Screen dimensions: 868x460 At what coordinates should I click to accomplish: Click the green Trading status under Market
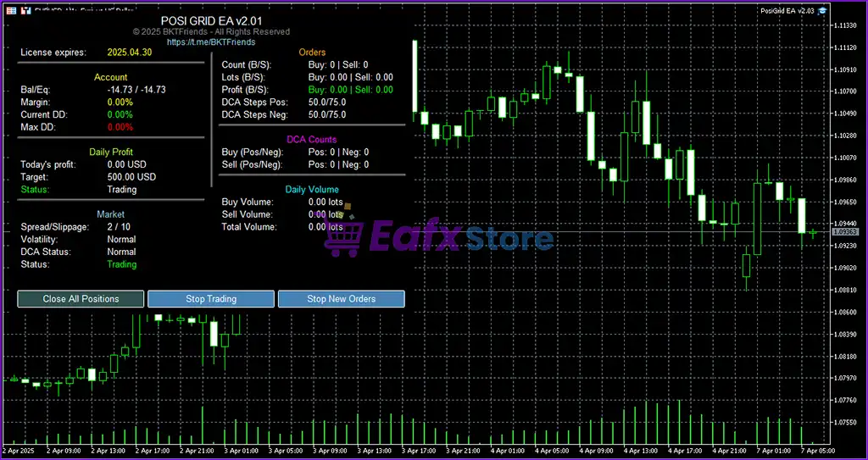[121, 264]
